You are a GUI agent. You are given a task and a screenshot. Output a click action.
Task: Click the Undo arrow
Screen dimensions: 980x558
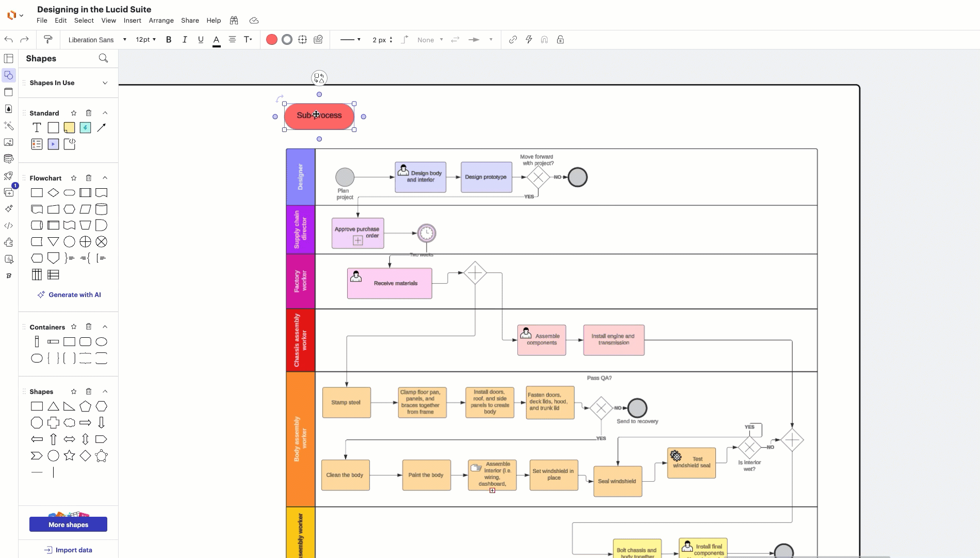click(x=8, y=40)
